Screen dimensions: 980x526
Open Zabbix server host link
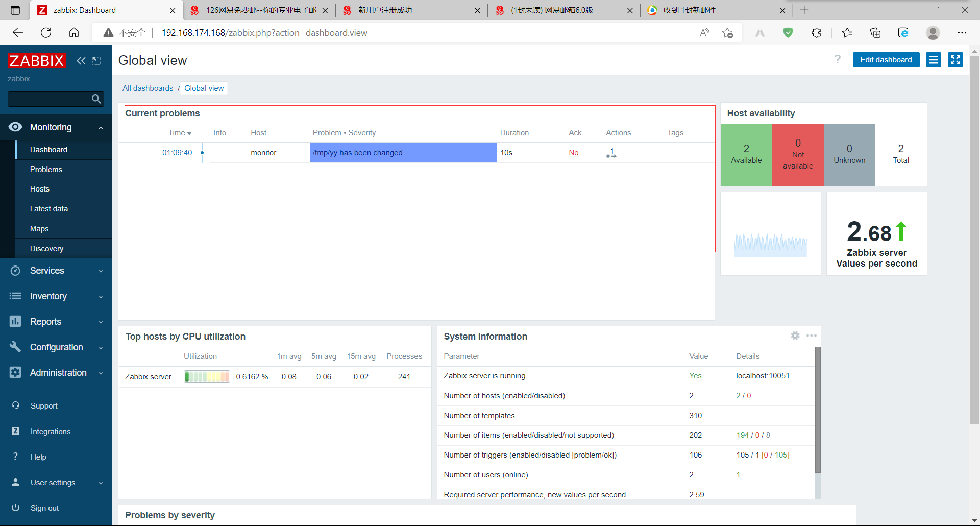[148, 377]
